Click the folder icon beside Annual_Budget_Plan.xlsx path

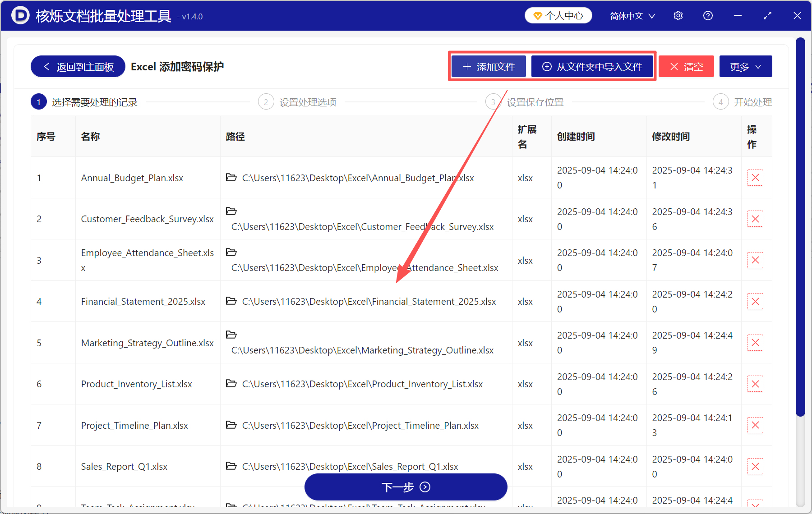231,178
